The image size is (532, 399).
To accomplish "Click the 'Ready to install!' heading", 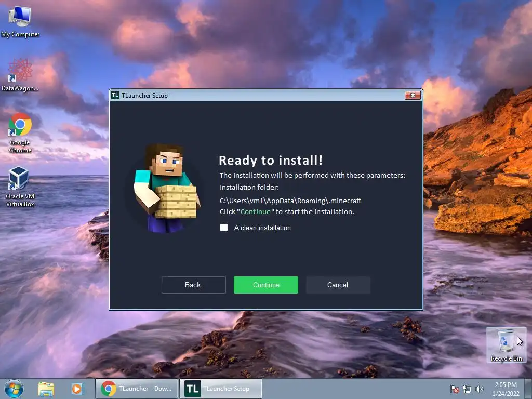I will [271, 160].
